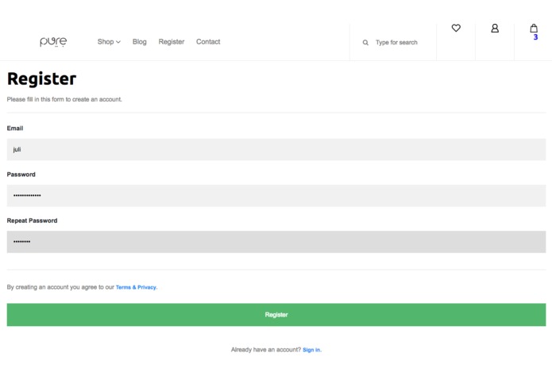The image size is (552, 392).
Task: Click the Register page heading
Action: 41,79
